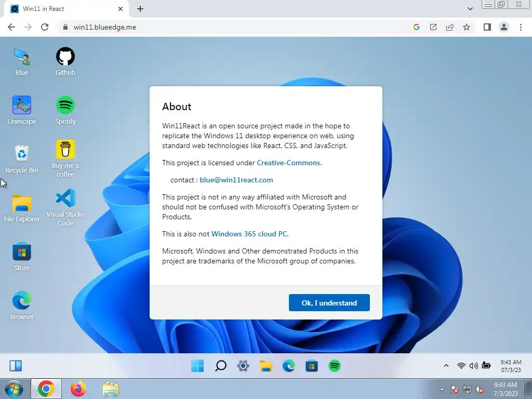Click the address bar showing win11.blueedge.me
Screen dimensions: 532x399
point(105,27)
